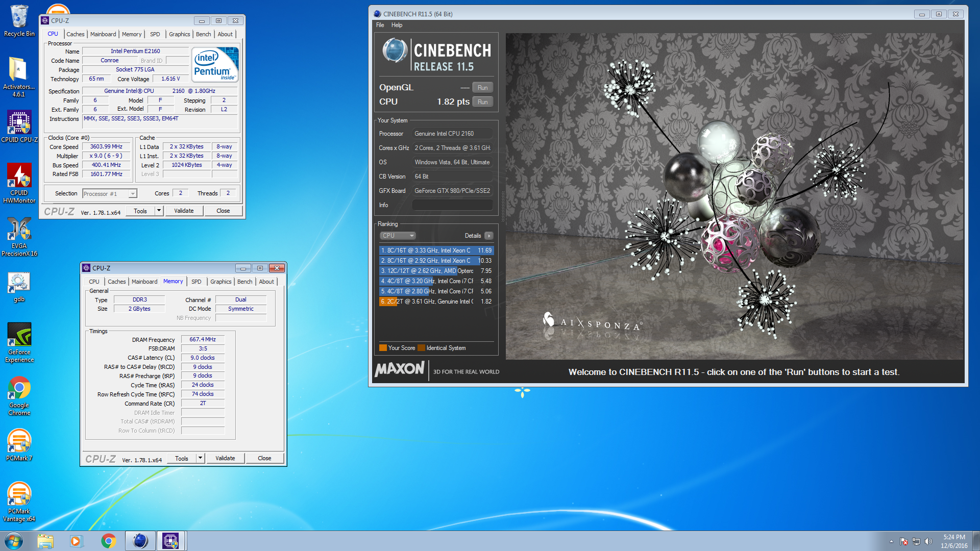Click MAXON logo in Cinebench footer

pyautogui.click(x=400, y=369)
